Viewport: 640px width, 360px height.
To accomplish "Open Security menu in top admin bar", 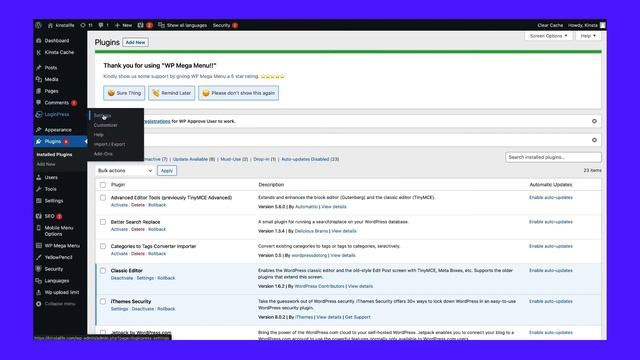I will [225, 25].
